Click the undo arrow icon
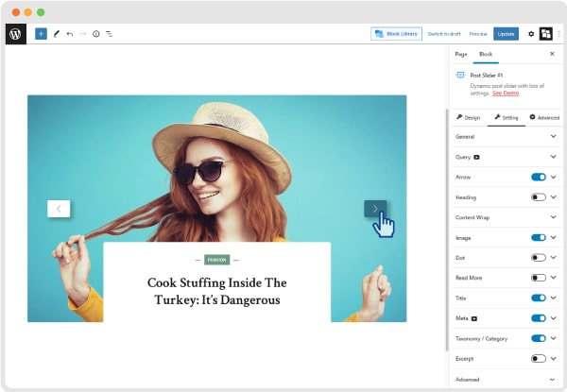567x392 pixels. coord(70,33)
